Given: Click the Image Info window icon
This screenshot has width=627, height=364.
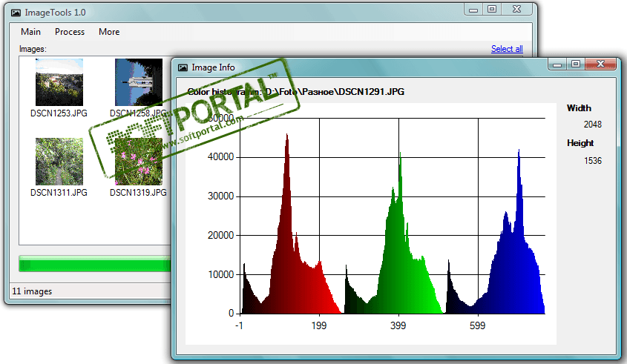Looking at the screenshot, I should 183,67.
